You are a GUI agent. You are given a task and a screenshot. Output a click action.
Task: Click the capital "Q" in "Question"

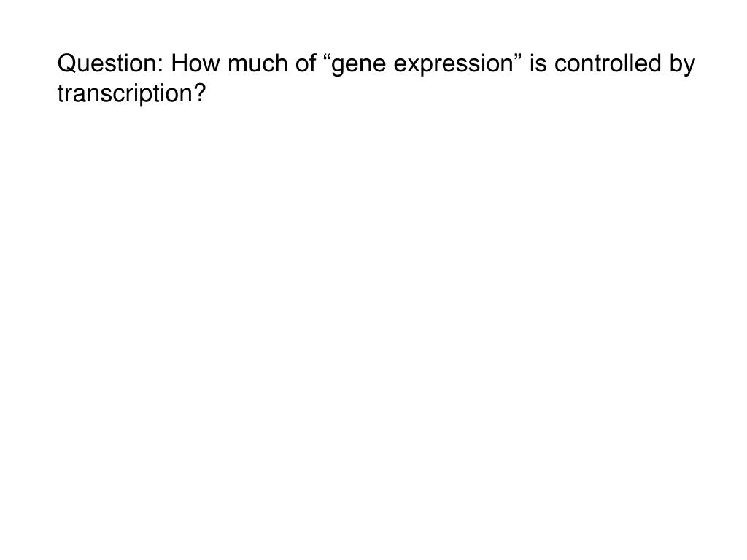coord(66,65)
